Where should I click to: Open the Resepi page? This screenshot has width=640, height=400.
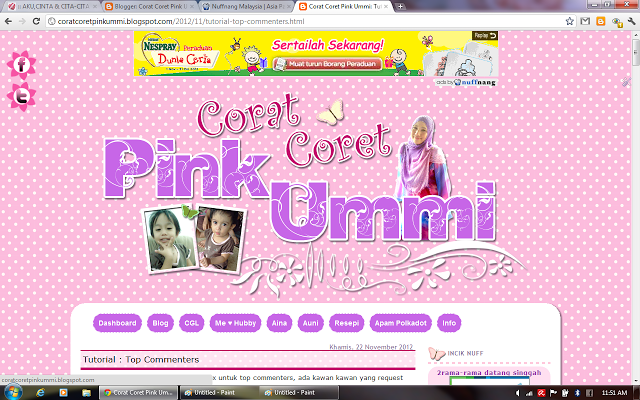[345, 324]
